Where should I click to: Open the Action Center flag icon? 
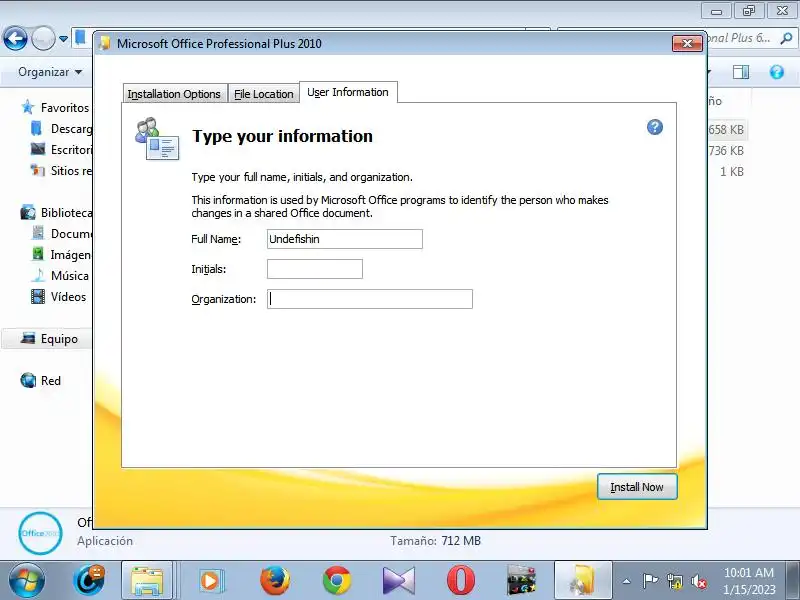click(649, 581)
